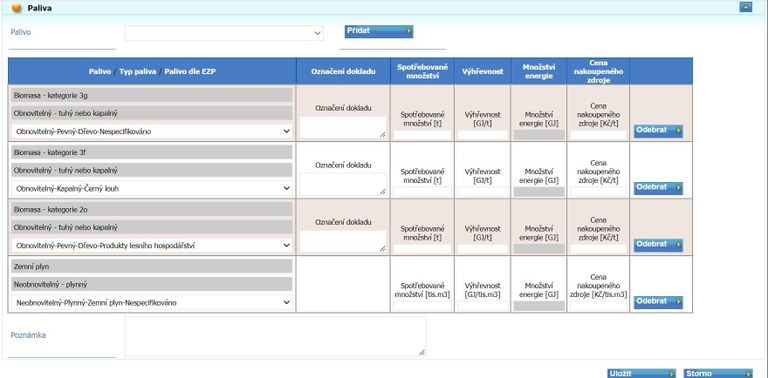Open the Palivo fuel selection dropdown

coord(224,33)
